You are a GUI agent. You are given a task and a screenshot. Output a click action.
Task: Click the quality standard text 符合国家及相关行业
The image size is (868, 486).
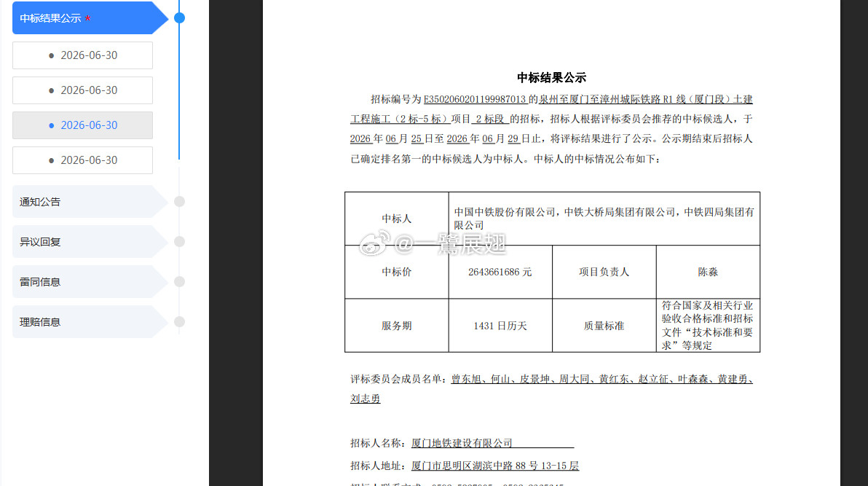(708, 305)
